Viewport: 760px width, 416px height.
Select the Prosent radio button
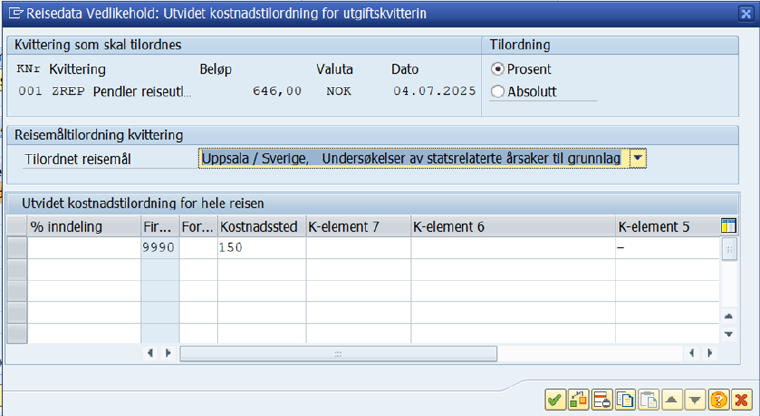coord(497,69)
